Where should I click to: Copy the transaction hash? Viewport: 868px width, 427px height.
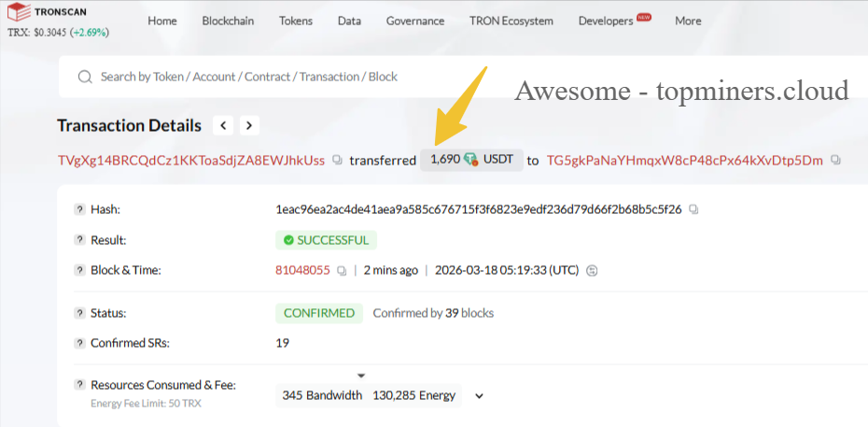693,210
